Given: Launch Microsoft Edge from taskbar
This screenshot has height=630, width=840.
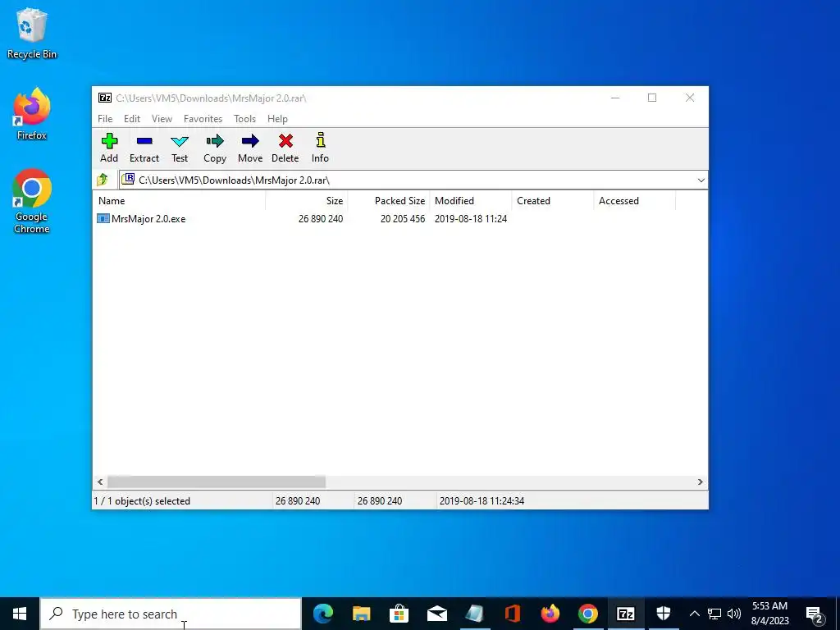Looking at the screenshot, I should coord(323,614).
